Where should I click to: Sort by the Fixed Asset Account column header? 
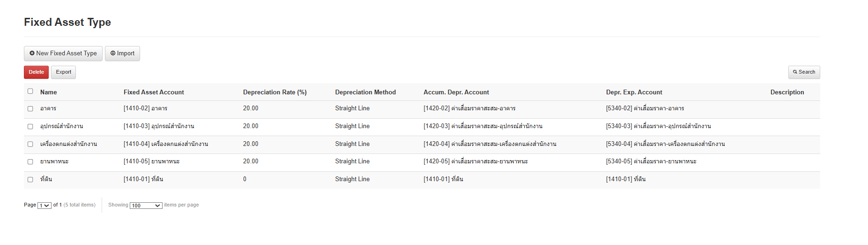click(154, 92)
